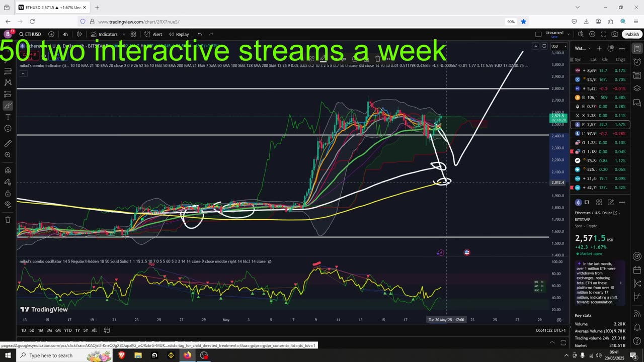Select the Measure ruler tool
Screen dimensions: 644x362
coord(8,144)
